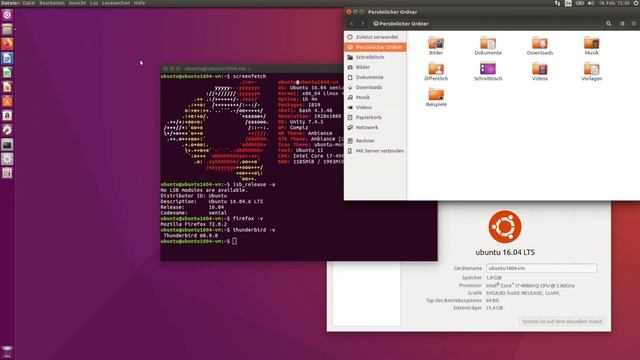
Task: Launch LibreOffice Writer from the launcher
Action: tap(7, 58)
